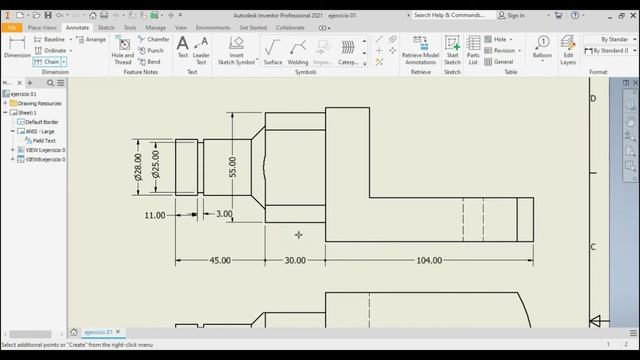Open the Environments tab
Screen dimensions: 640x360
(213, 28)
